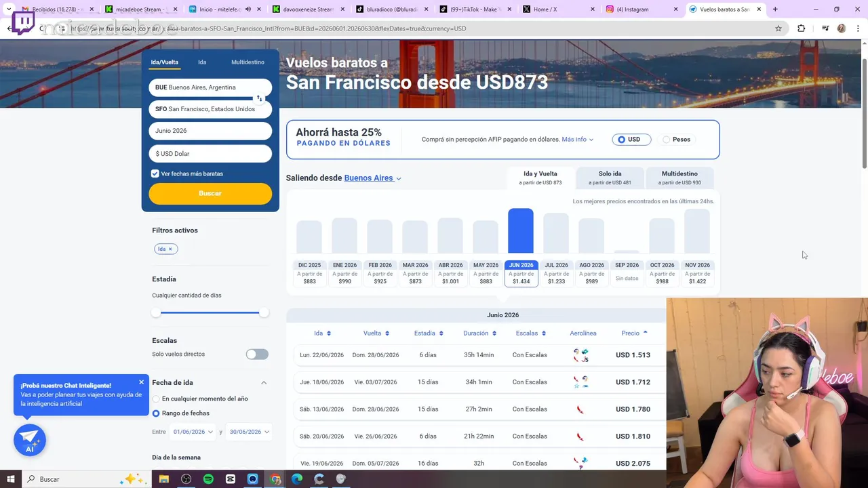
Task: Select Multidestino a partir de USD 930 tab
Action: 679,178
